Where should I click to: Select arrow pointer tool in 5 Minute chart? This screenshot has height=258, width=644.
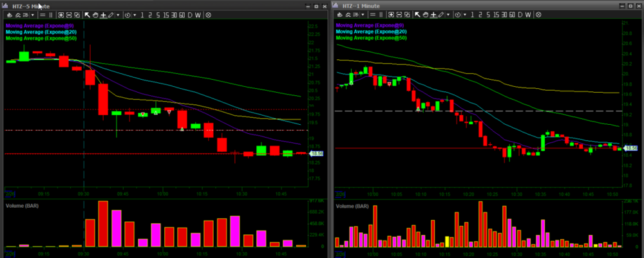(88, 14)
